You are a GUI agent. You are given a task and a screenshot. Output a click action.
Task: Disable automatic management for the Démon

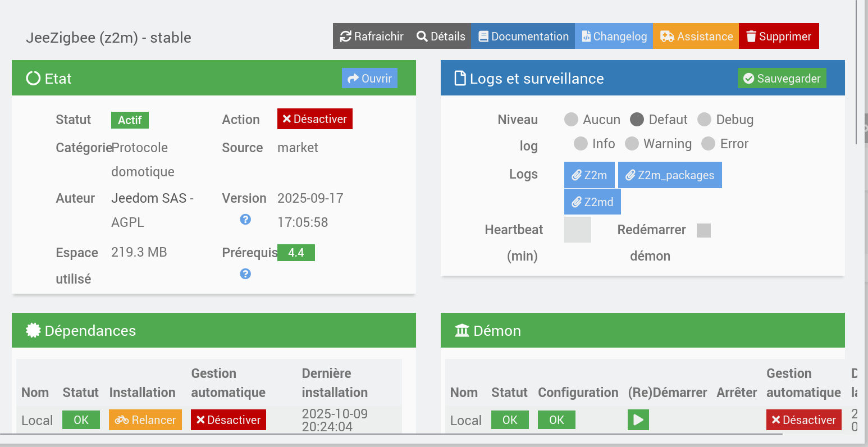804,419
